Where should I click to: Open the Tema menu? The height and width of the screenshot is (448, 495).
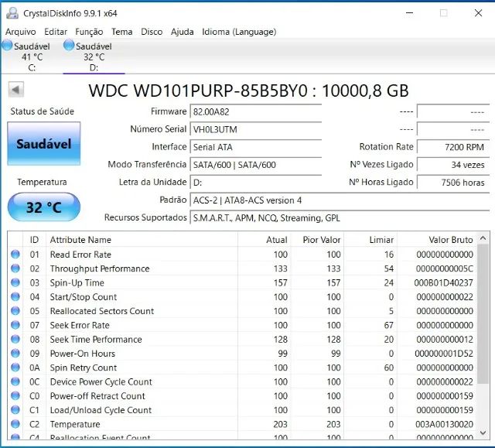click(122, 32)
